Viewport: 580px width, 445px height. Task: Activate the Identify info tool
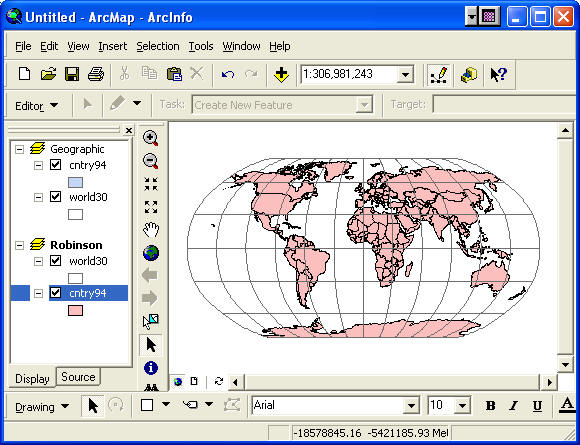tap(151, 368)
